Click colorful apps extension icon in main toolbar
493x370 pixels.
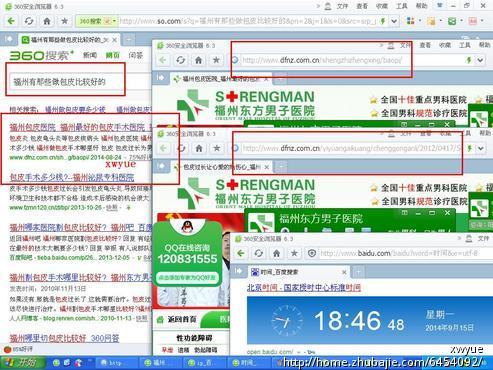[411, 21]
